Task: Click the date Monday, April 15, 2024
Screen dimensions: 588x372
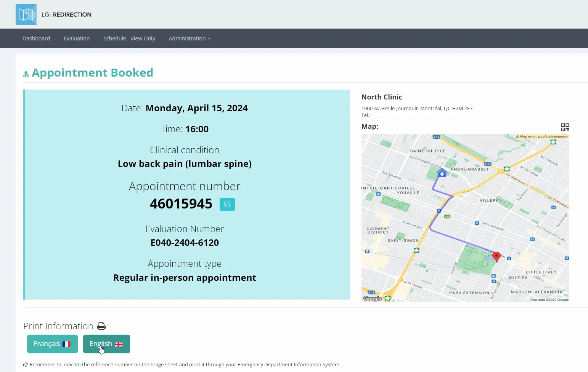Action: pyautogui.click(x=197, y=108)
